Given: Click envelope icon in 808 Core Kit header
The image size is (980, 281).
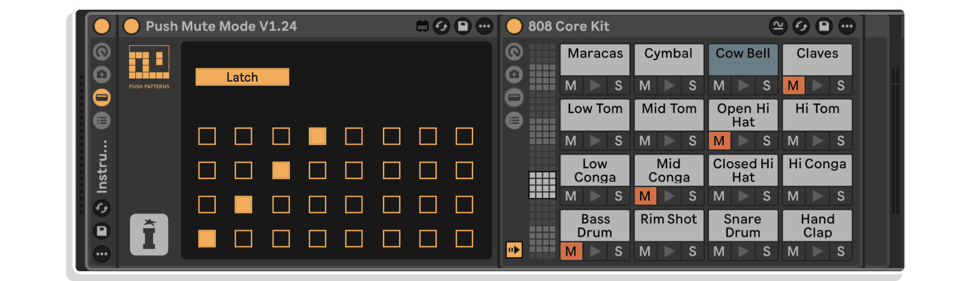Looking at the screenshot, I should [x=778, y=26].
